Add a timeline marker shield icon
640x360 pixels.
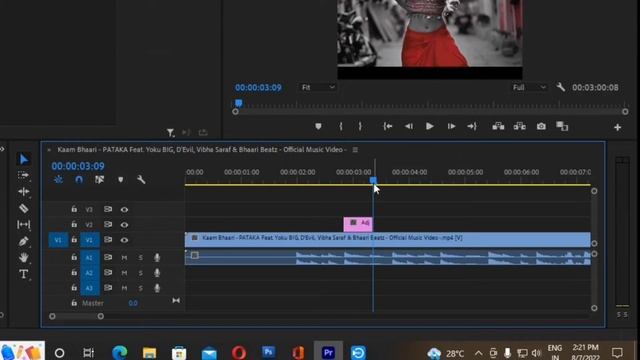point(120,180)
